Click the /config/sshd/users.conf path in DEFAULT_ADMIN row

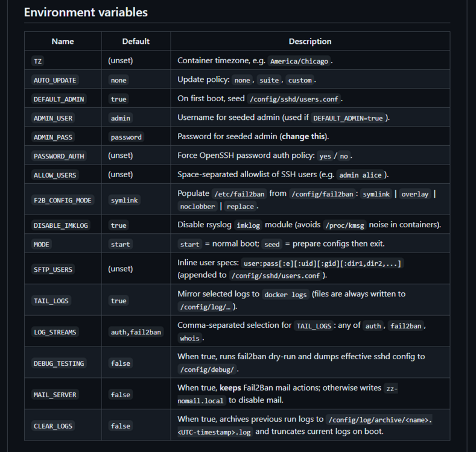[x=294, y=99]
